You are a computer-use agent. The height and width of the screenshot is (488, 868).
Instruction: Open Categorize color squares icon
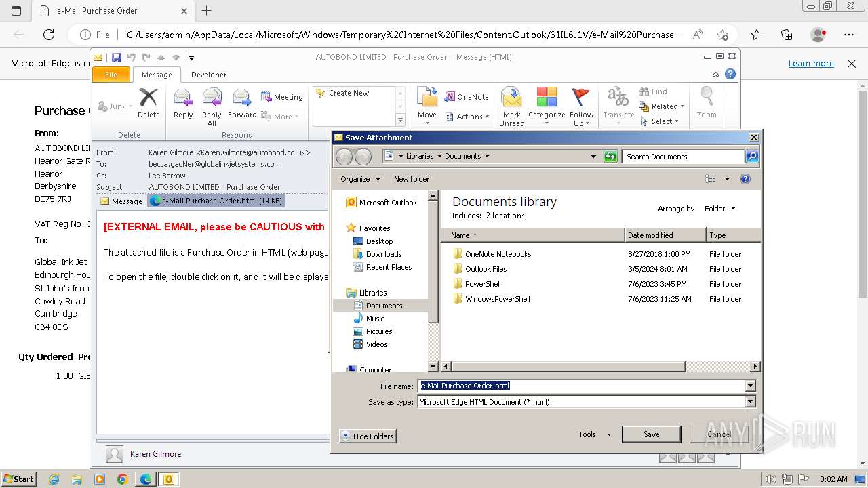(547, 98)
